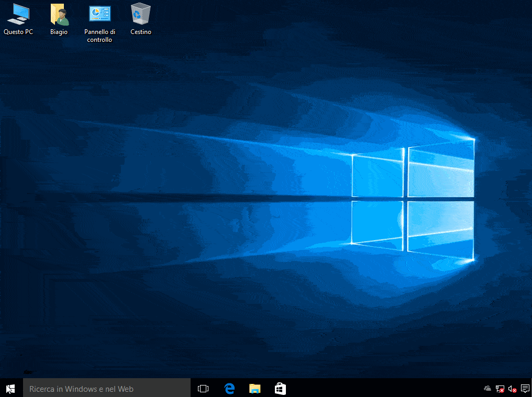The height and width of the screenshot is (397, 532).
Task: Click the OneDrive cloud tray icon
Action: coord(487,389)
